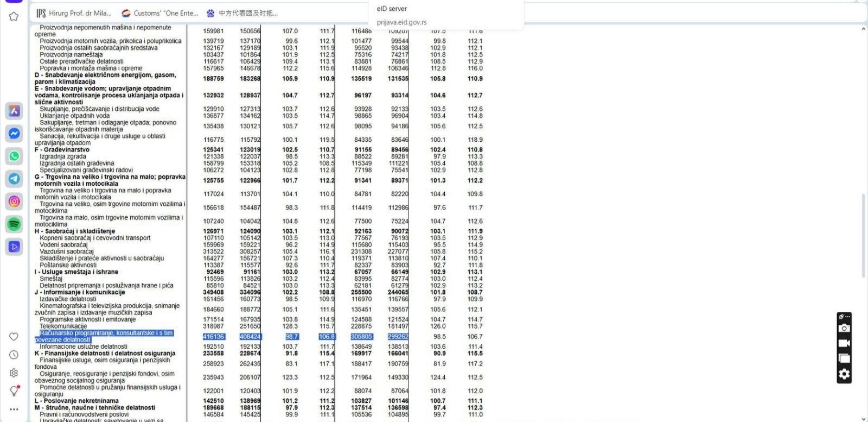Image resolution: width=868 pixels, height=422 pixels.
Task: Open the bookmarks star in sidebar
Action: point(14,16)
